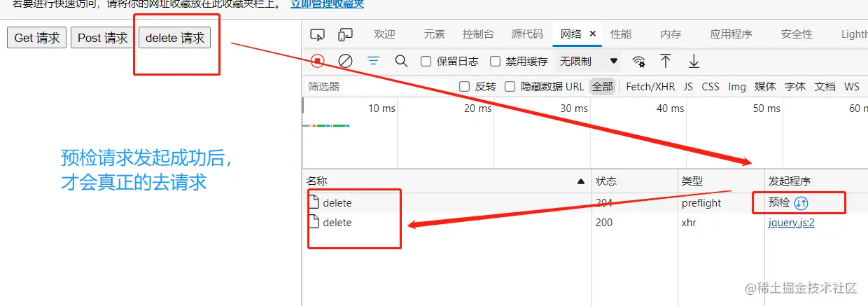The height and width of the screenshot is (306, 868).
Task: Click status cell 204
Action: [603, 203]
